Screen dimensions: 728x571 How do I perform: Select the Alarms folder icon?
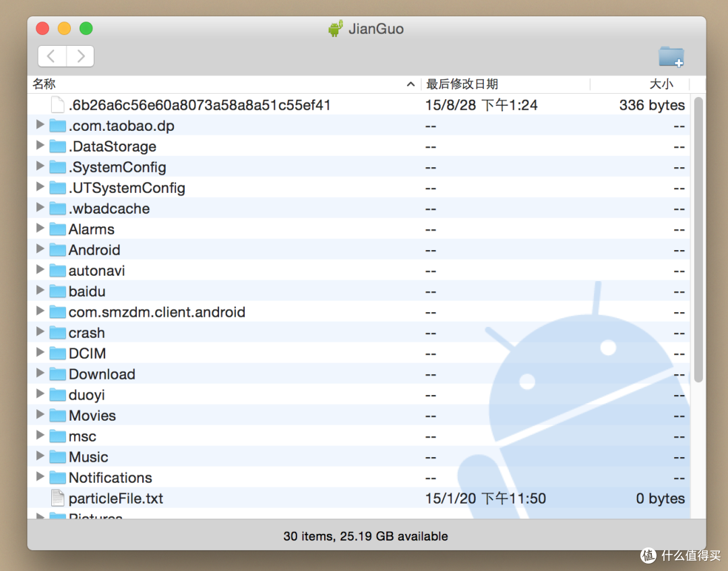tap(57, 229)
